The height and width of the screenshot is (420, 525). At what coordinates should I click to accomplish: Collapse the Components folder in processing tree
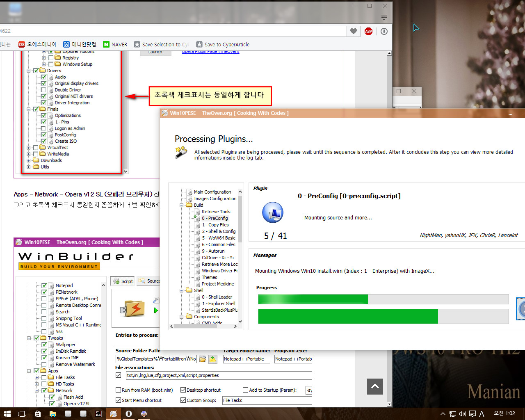pos(181,317)
